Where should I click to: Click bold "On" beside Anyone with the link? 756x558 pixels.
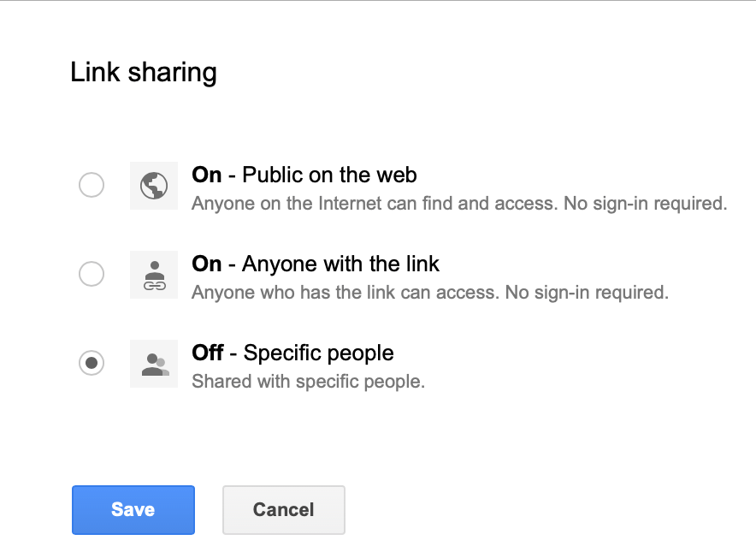click(207, 264)
